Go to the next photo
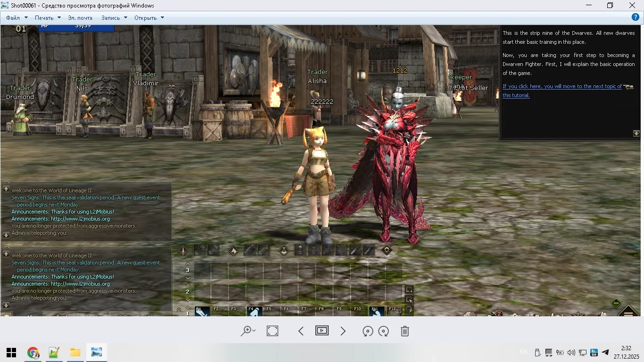644x362 pixels. 343,331
